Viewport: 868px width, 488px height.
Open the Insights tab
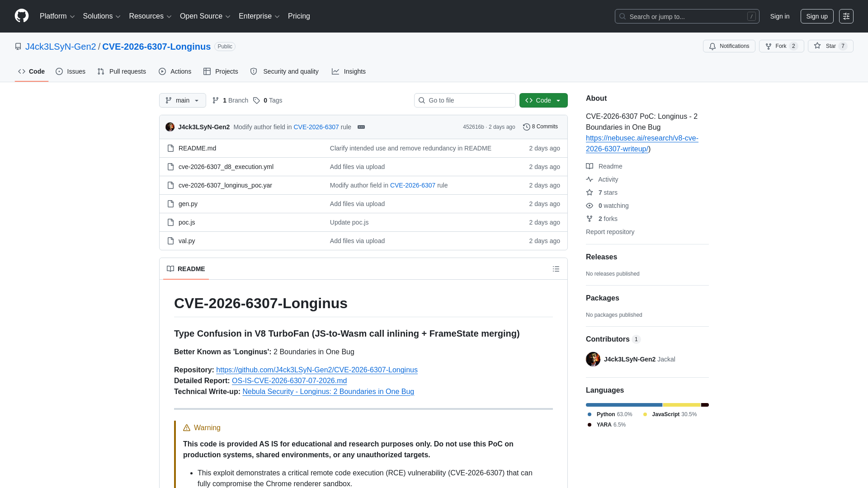coord(349,71)
